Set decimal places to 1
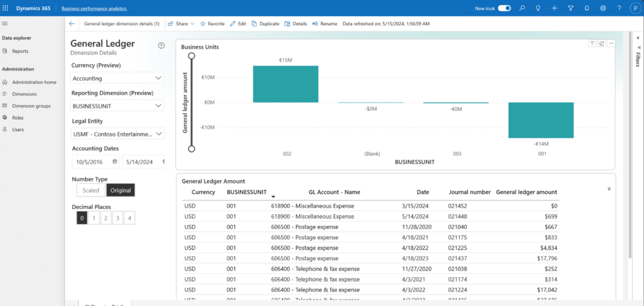Viewport: 644px width, 306px height. [x=94, y=218]
